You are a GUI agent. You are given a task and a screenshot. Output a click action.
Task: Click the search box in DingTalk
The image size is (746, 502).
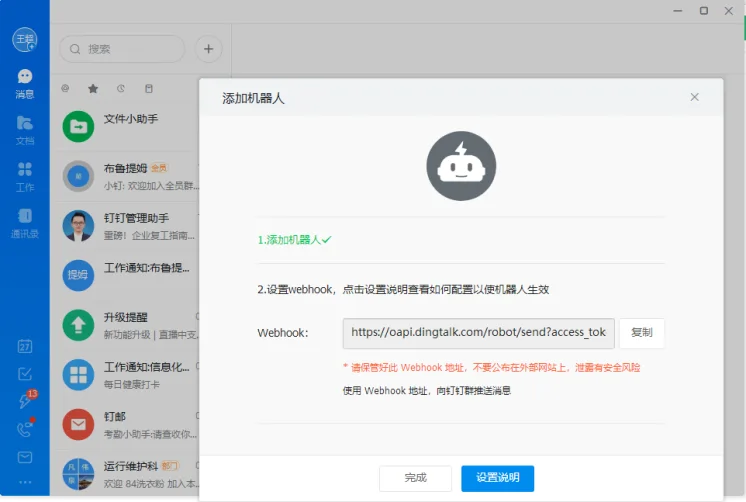(122, 49)
